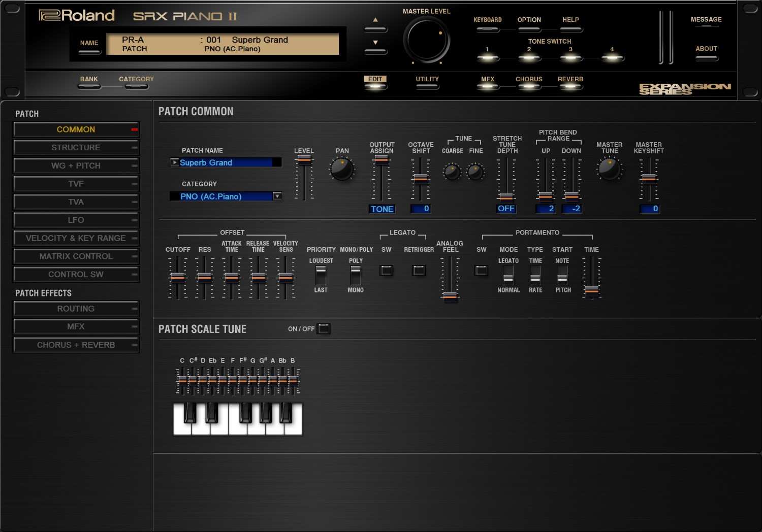Viewport: 762px width, 532px height.
Task: Open the HELP panel
Action: (x=570, y=29)
